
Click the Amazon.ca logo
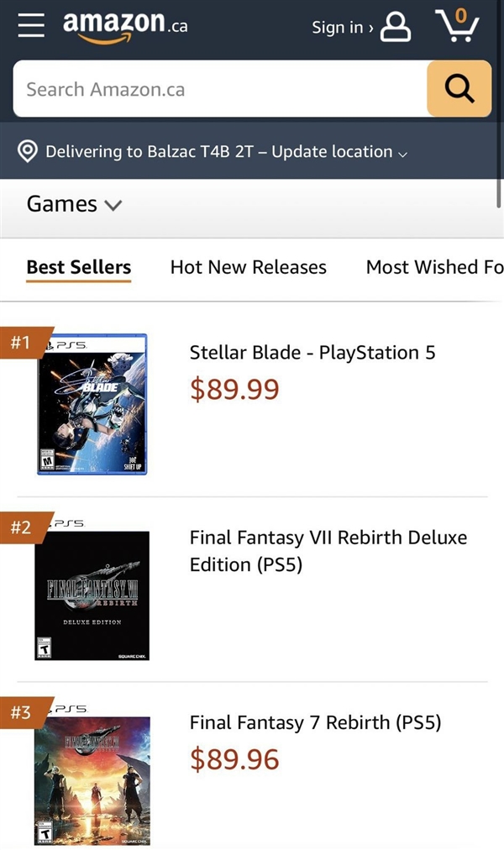(124, 26)
